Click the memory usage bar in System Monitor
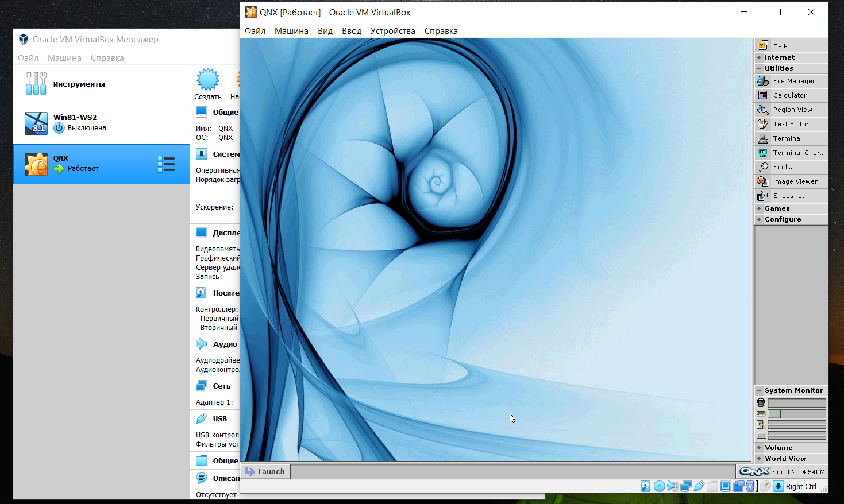 pyautogui.click(x=797, y=414)
